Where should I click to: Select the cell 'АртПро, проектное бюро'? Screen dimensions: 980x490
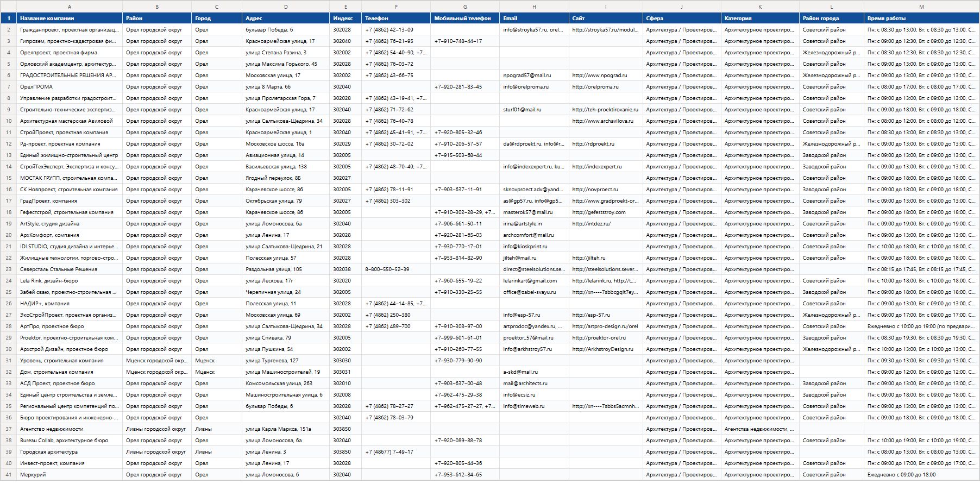(70, 326)
